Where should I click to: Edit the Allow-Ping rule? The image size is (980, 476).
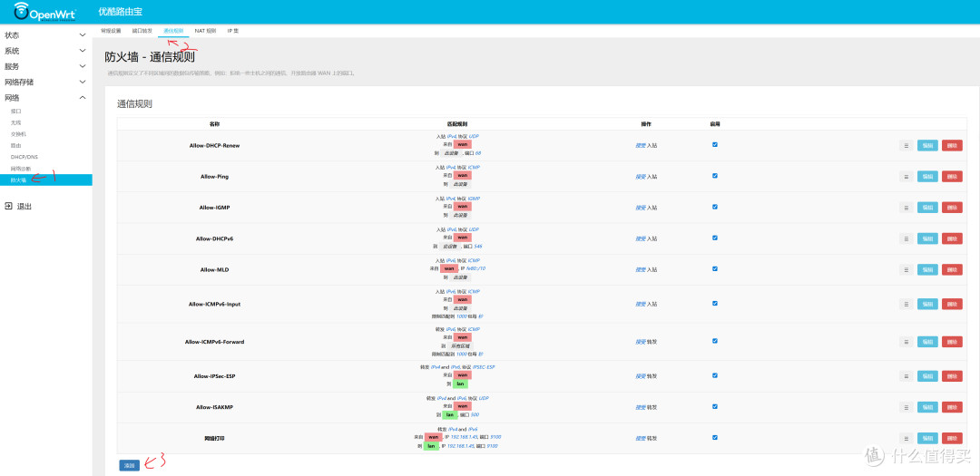click(927, 177)
